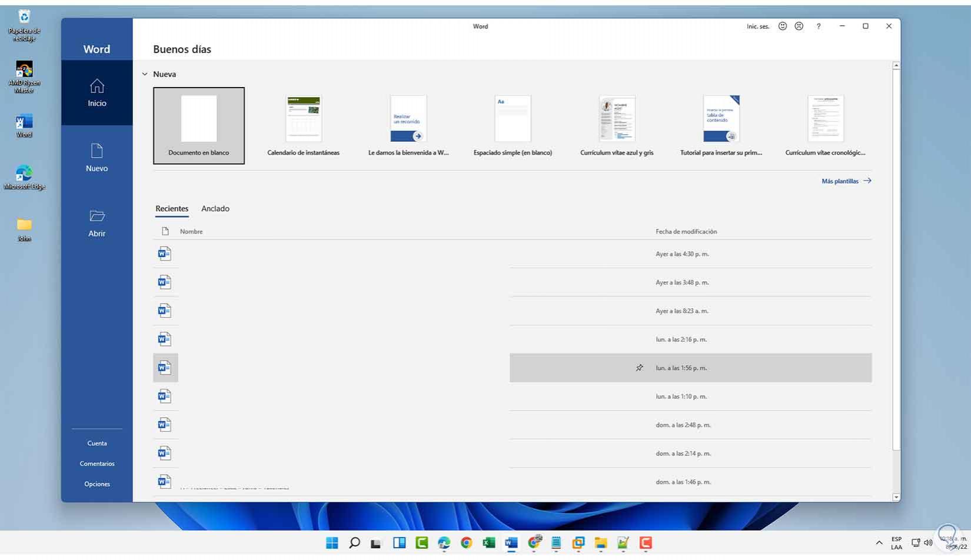Send a smile feedback with happy face icon

[783, 26]
